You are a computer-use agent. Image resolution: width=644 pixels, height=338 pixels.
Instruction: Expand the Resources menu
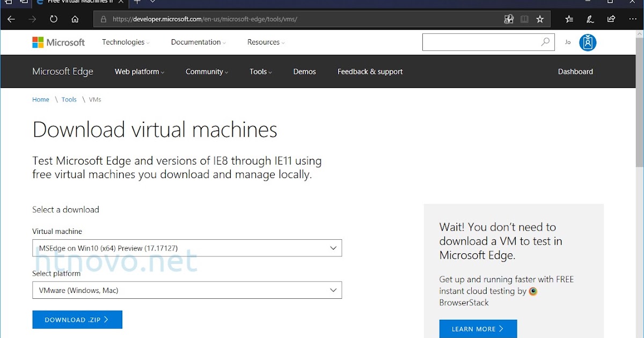(x=266, y=42)
